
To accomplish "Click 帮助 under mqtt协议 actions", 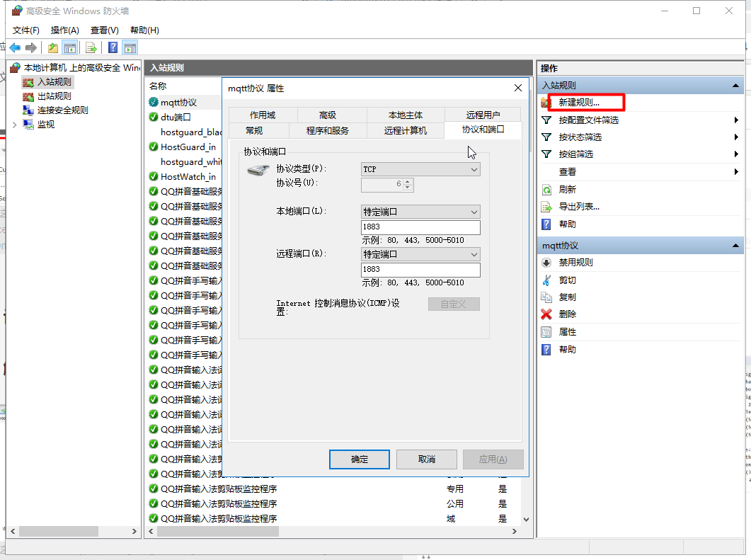I will click(x=567, y=350).
